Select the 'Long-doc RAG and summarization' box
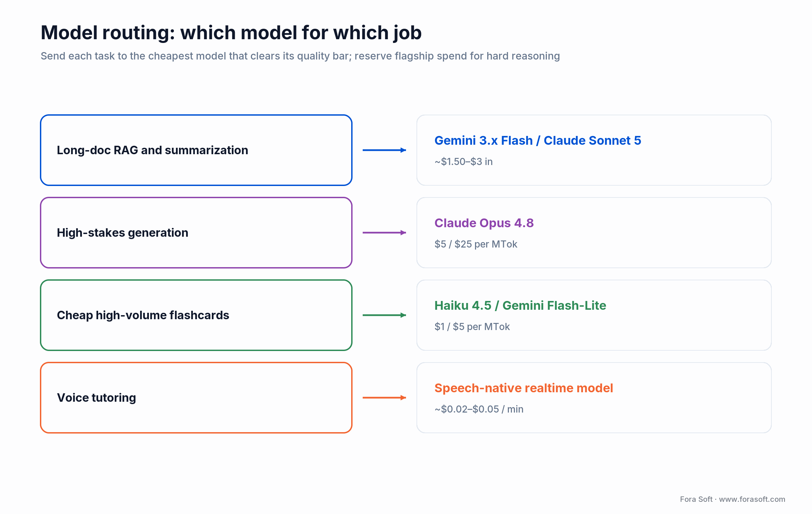Viewport: 812px width, 514px height. (196, 150)
